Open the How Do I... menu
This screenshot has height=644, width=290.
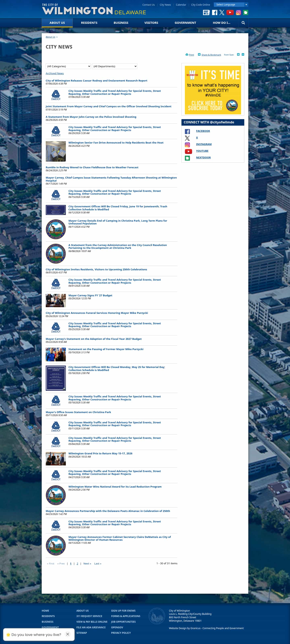click(x=222, y=23)
